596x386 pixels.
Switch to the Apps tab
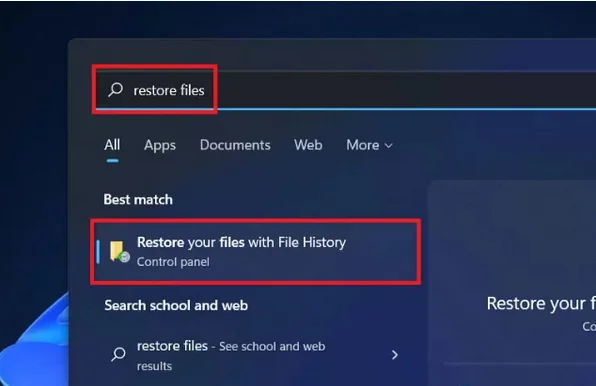coord(160,145)
